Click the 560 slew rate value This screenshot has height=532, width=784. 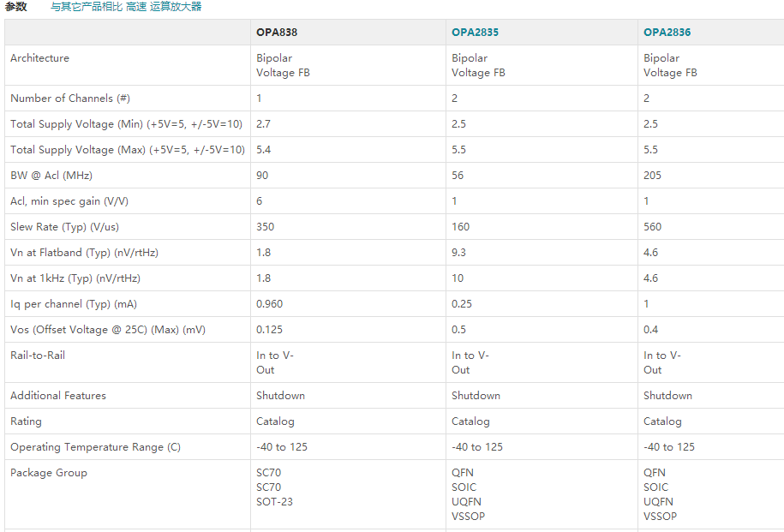click(x=652, y=227)
